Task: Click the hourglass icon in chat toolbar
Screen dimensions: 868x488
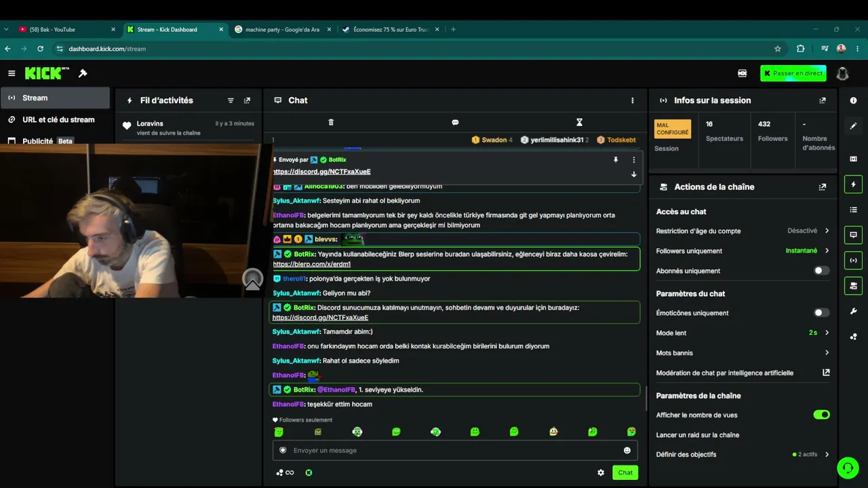Action: coord(579,123)
